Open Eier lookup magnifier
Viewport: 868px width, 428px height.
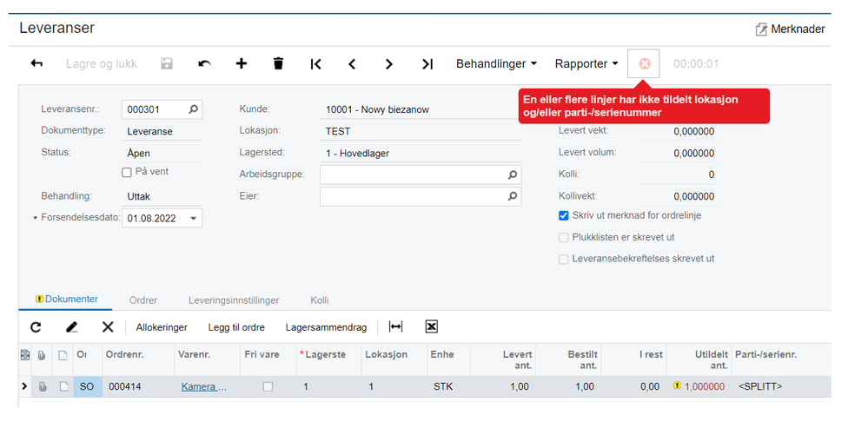coord(512,195)
